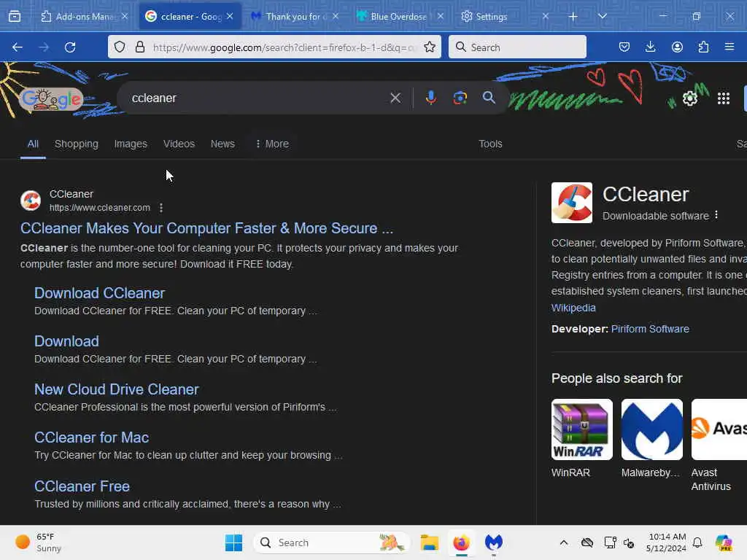Go back to previous page
Viewport: 747px width, 560px height.
18,47
